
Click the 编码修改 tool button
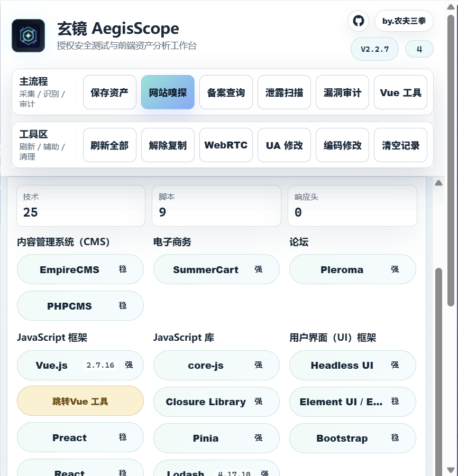pos(342,145)
